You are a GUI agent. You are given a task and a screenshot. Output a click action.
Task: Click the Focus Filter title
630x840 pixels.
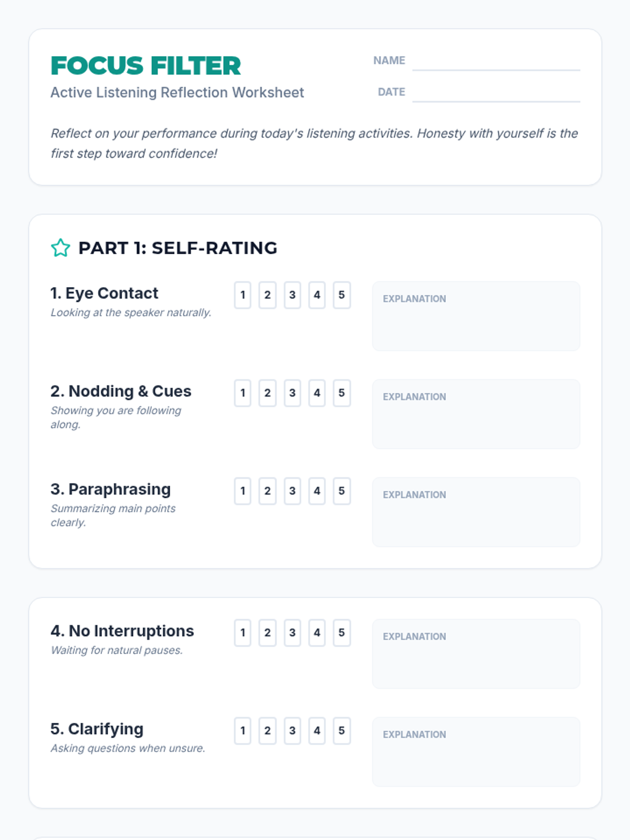tap(146, 66)
